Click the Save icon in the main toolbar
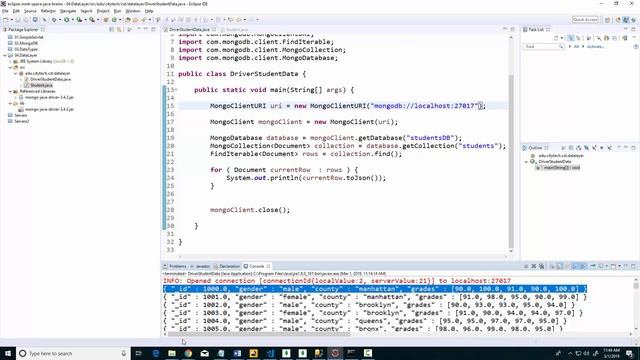This screenshot has height=360, width=640. tap(18, 20)
